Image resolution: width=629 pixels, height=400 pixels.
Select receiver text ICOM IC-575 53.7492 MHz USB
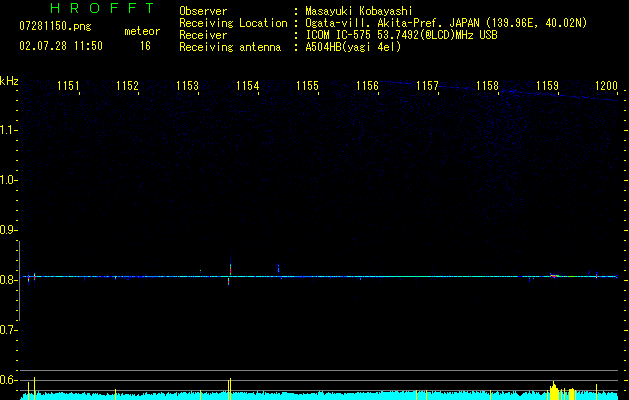click(401, 35)
